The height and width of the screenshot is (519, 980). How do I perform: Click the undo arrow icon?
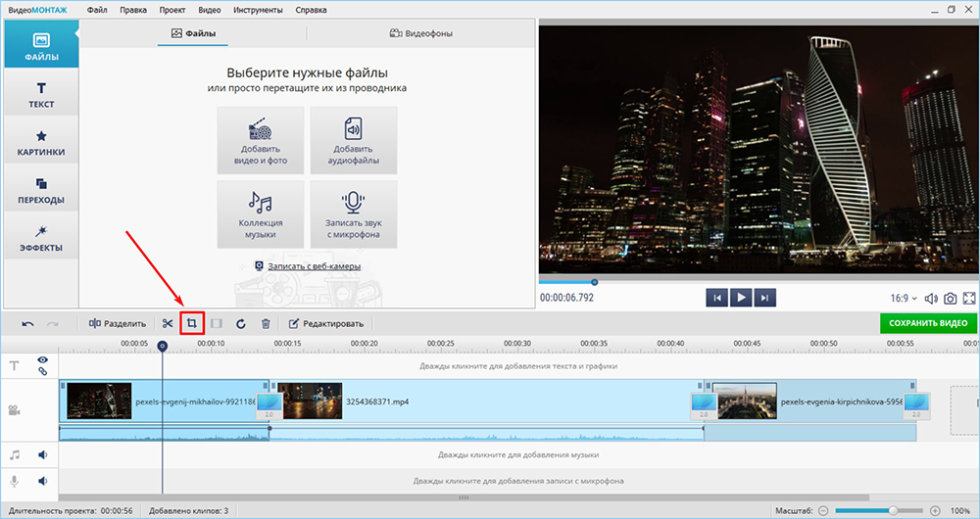(27, 323)
